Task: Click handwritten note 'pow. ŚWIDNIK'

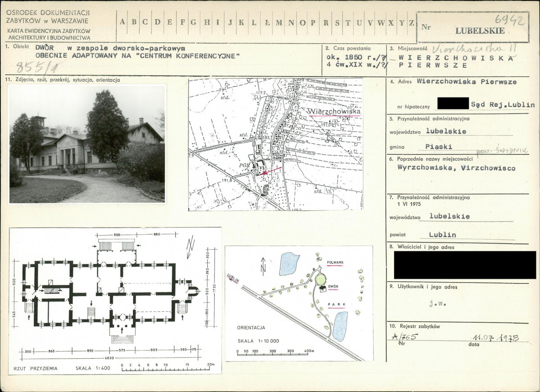Action: [x=501, y=151]
